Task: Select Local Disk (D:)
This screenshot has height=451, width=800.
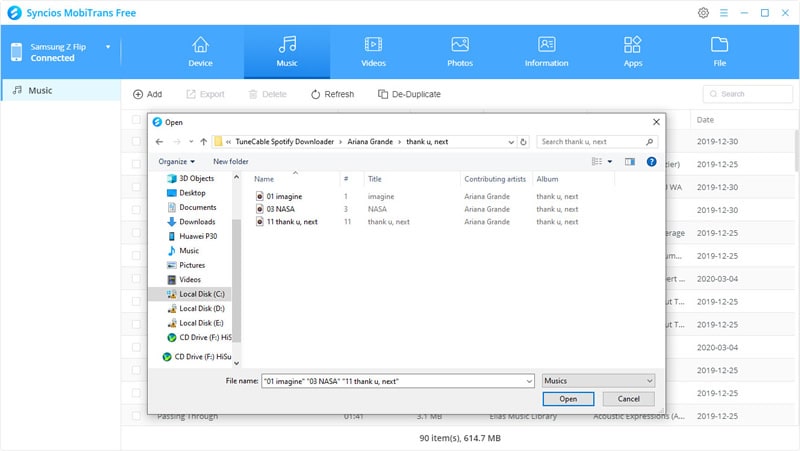Action: pyautogui.click(x=196, y=308)
